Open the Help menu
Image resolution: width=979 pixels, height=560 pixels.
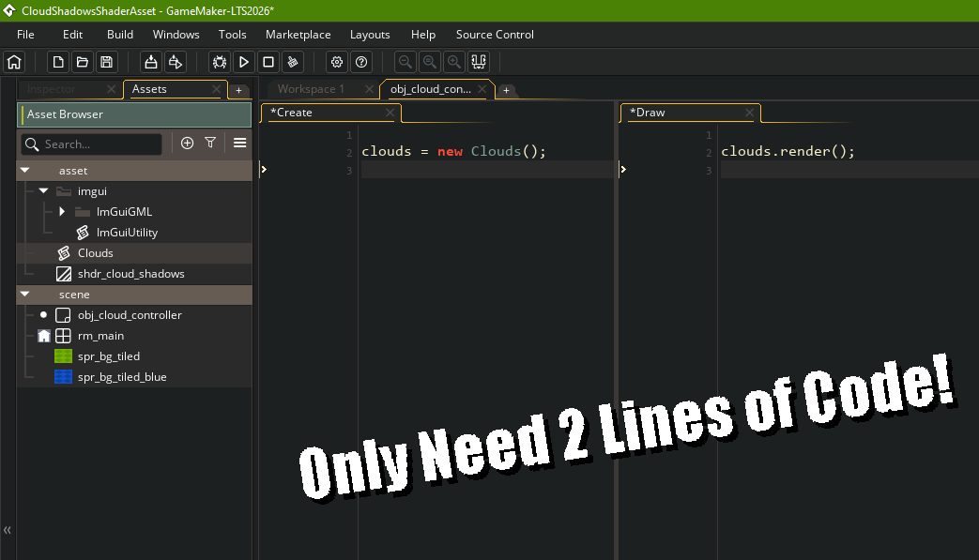(x=422, y=35)
